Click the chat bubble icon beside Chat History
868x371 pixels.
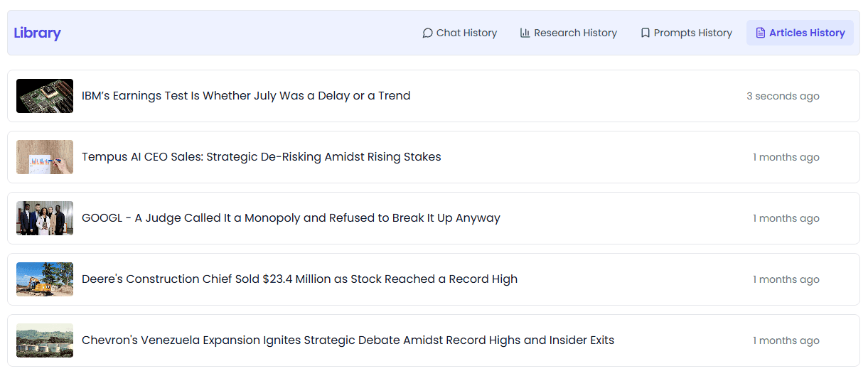point(427,33)
